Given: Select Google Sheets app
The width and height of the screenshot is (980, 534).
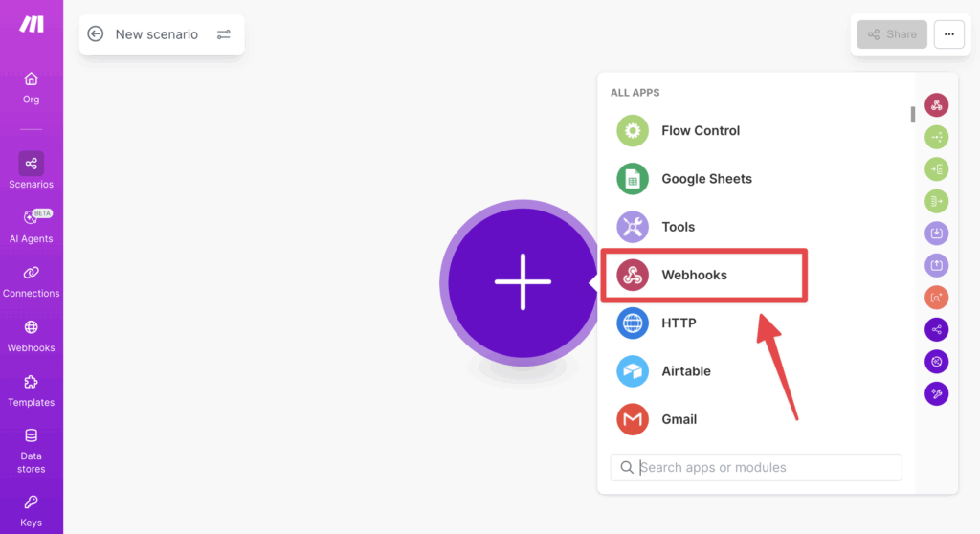Looking at the screenshot, I should [756, 179].
